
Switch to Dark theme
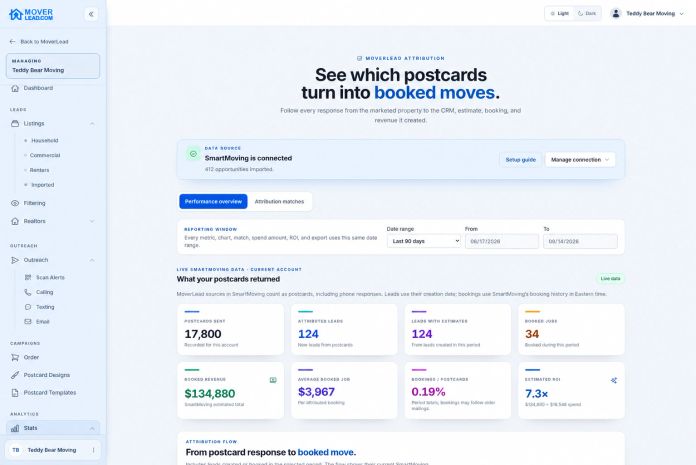[x=587, y=14]
